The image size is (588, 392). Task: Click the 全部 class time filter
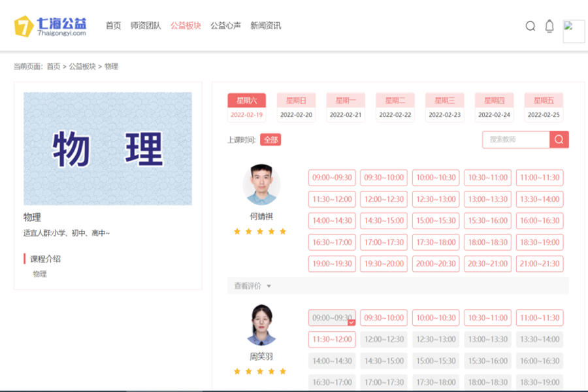[x=270, y=140]
